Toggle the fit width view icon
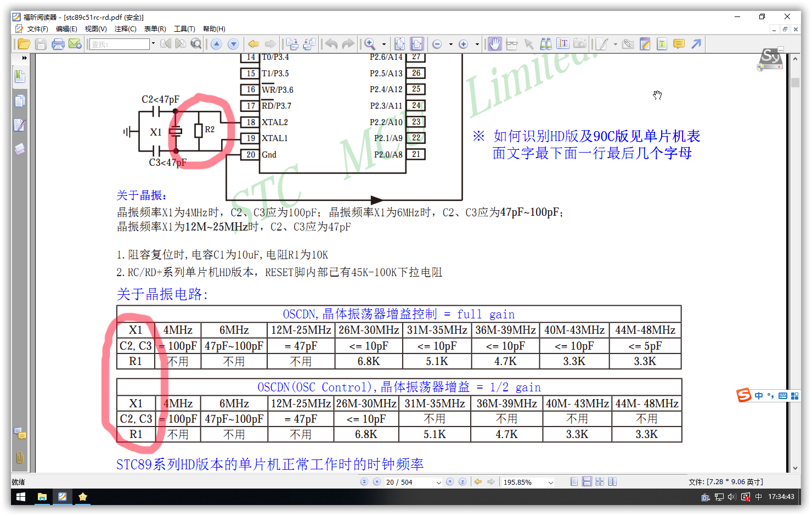The width and height of the screenshot is (812, 516). coord(417,44)
